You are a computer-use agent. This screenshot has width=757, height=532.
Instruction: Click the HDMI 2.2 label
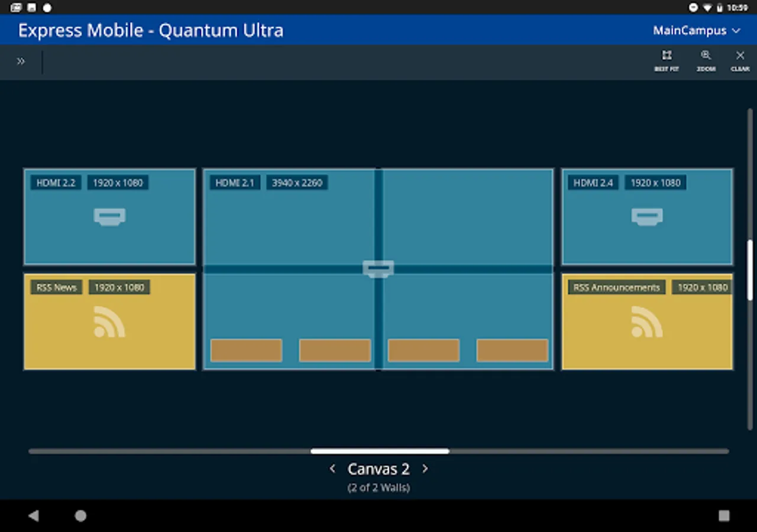pos(56,183)
